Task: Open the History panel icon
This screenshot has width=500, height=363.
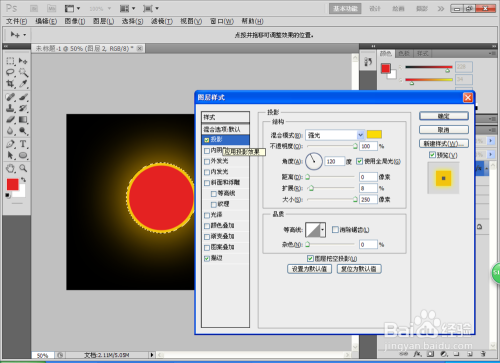Action: coord(368,62)
